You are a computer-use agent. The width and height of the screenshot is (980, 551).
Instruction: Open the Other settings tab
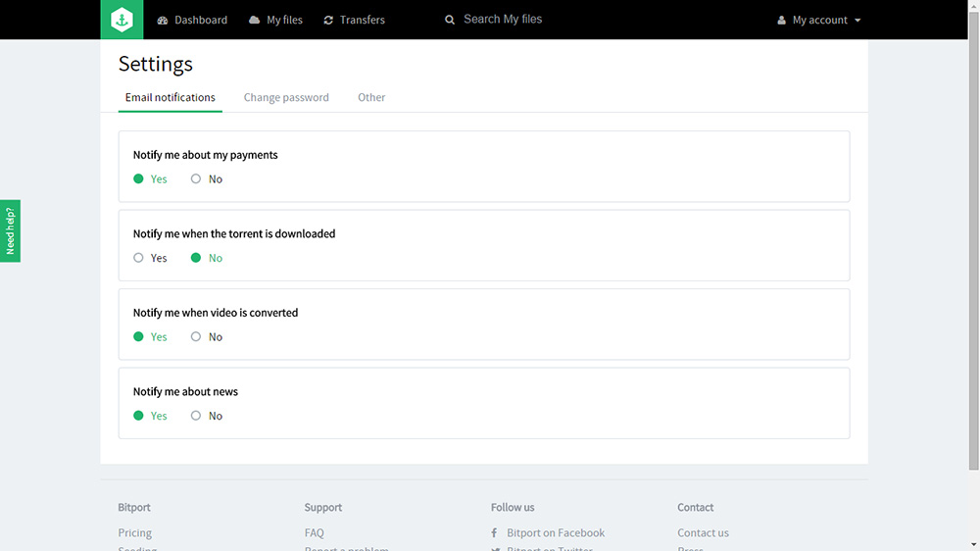pyautogui.click(x=371, y=98)
